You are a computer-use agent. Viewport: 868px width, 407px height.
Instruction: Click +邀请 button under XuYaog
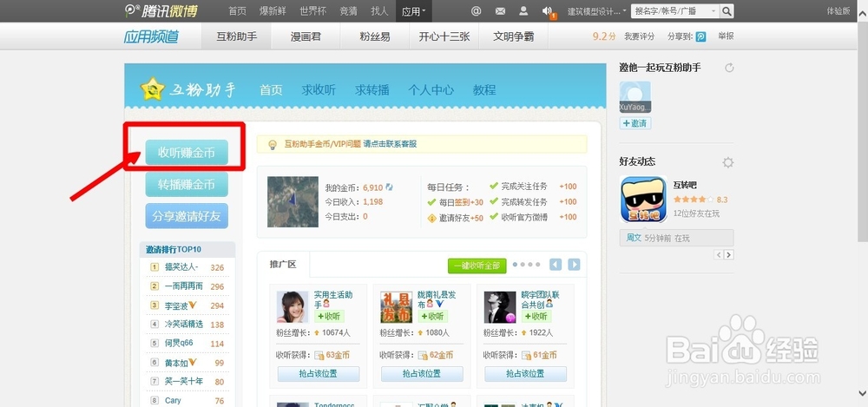click(635, 123)
